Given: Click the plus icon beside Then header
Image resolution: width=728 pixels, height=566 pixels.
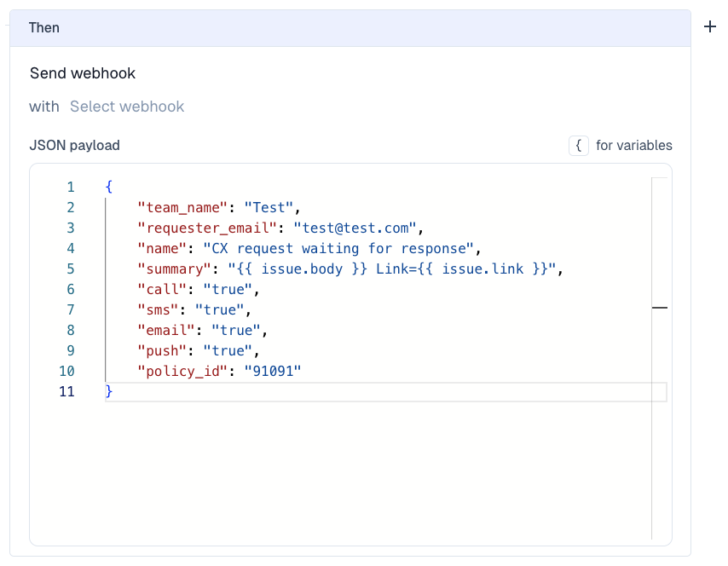Looking at the screenshot, I should pos(709,27).
